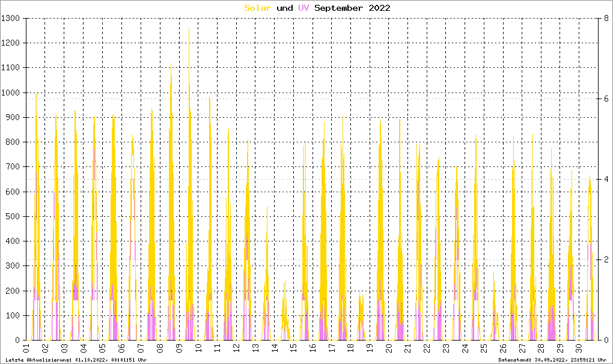Click the pink "UV" word in title
Image resolution: width=613 pixels, height=364 pixels.
pyautogui.click(x=303, y=8)
